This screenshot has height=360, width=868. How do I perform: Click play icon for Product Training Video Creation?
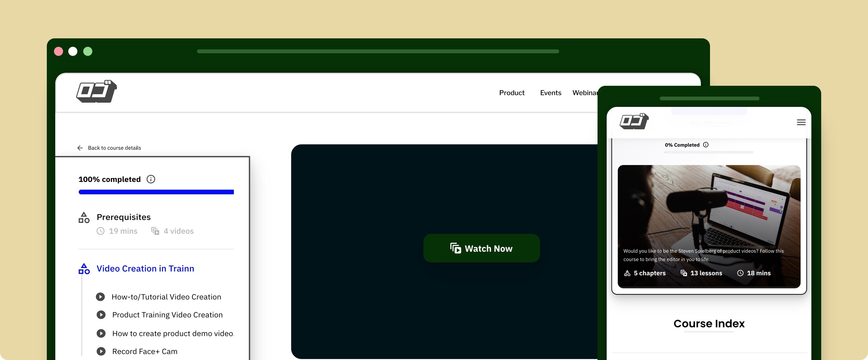[x=101, y=315]
